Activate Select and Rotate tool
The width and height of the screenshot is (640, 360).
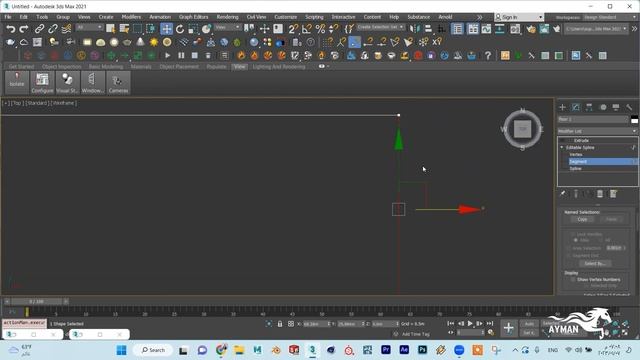point(180,29)
